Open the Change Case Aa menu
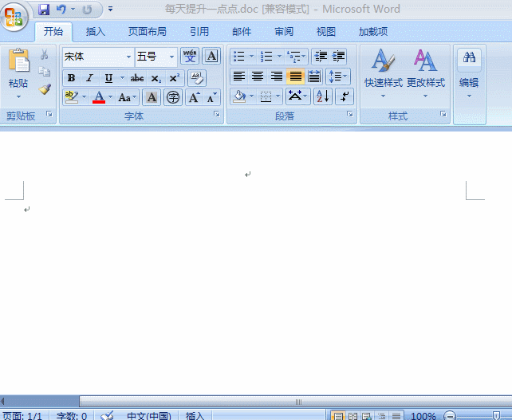This screenshot has height=420, width=512. tap(128, 97)
